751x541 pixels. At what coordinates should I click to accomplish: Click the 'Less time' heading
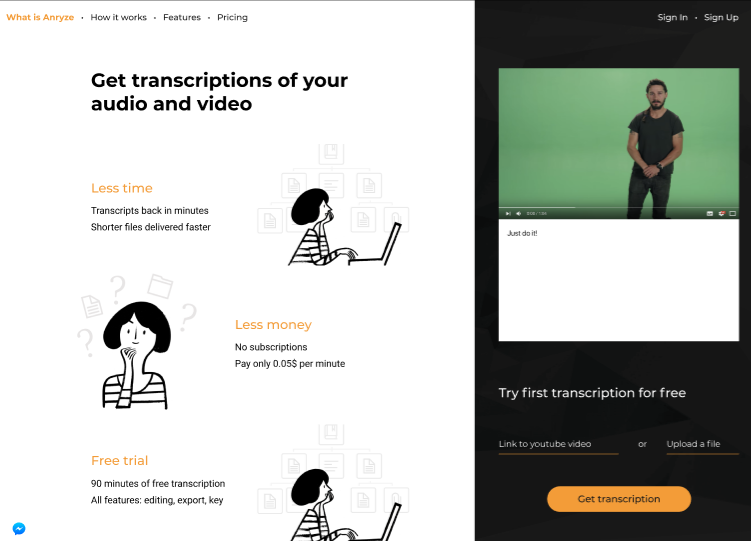tap(122, 188)
